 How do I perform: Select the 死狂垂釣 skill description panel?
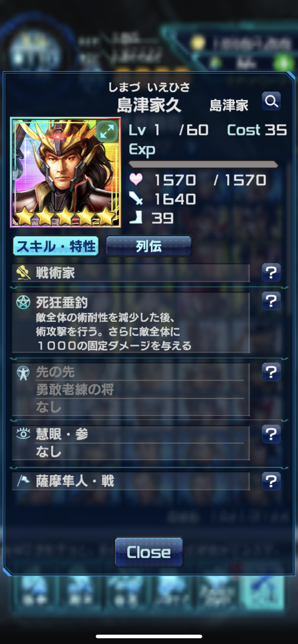(131, 322)
